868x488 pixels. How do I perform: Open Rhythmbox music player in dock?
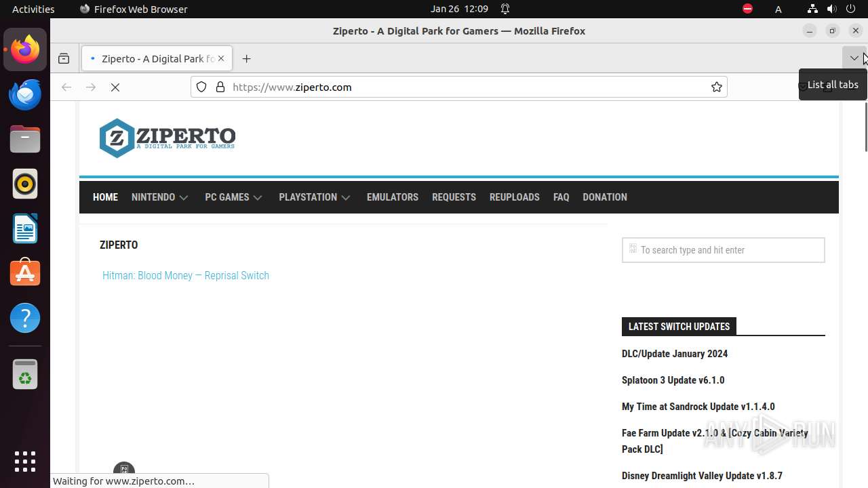point(25,184)
